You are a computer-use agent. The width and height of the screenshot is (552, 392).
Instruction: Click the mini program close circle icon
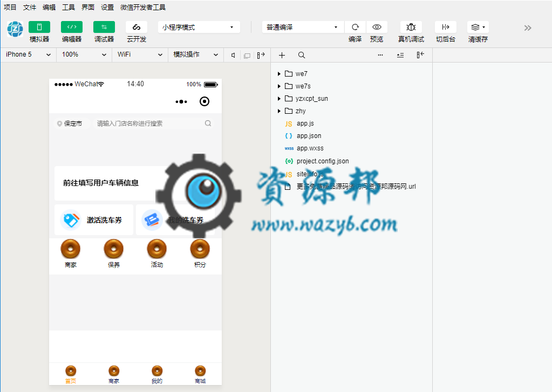point(205,101)
